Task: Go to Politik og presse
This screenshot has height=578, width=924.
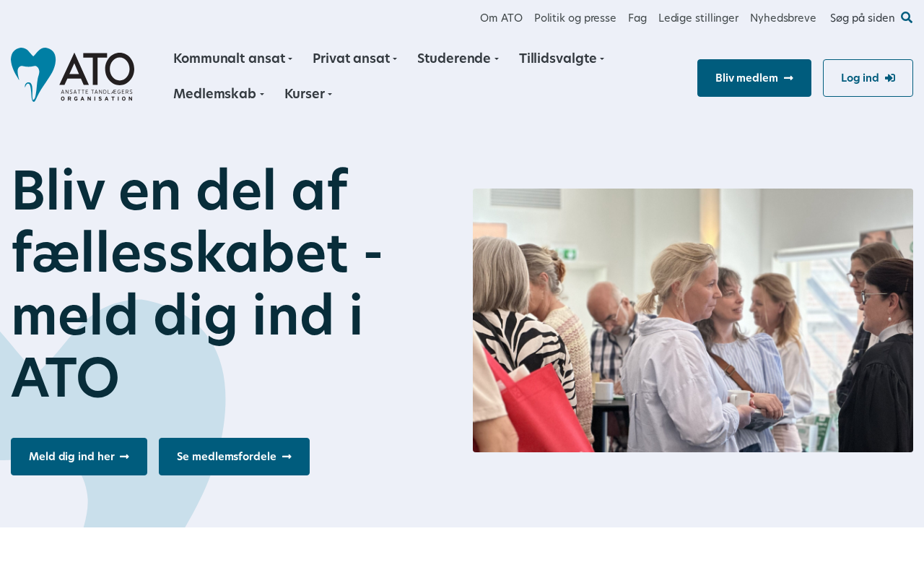Action: (x=575, y=17)
